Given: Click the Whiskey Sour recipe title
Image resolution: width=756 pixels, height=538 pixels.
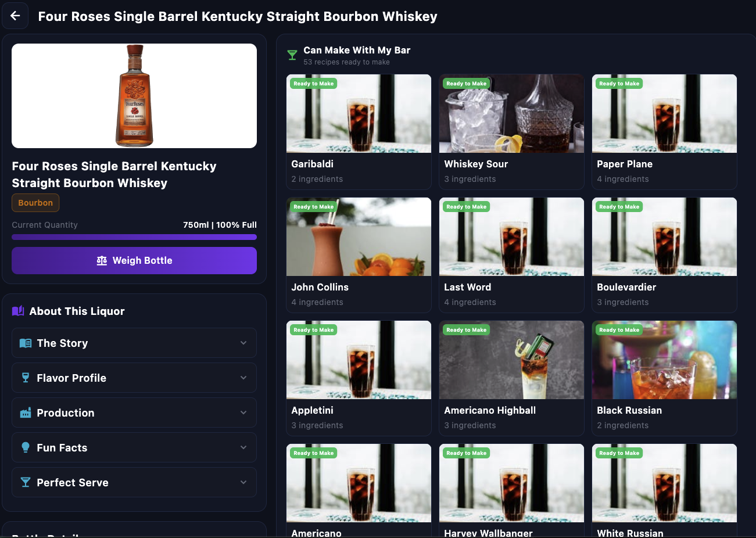Looking at the screenshot, I should coord(476,164).
